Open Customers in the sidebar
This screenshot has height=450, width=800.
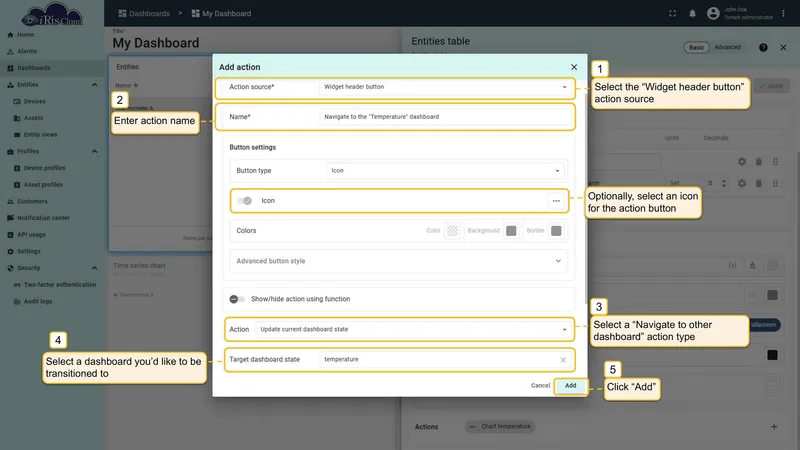[x=32, y=202]
